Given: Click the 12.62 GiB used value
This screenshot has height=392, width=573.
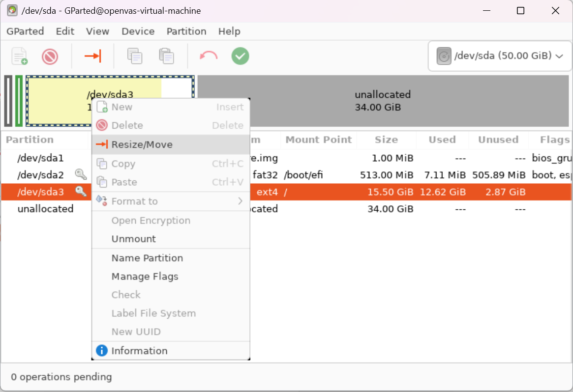Looking at the screenshot, I should (x=443, y=192).
